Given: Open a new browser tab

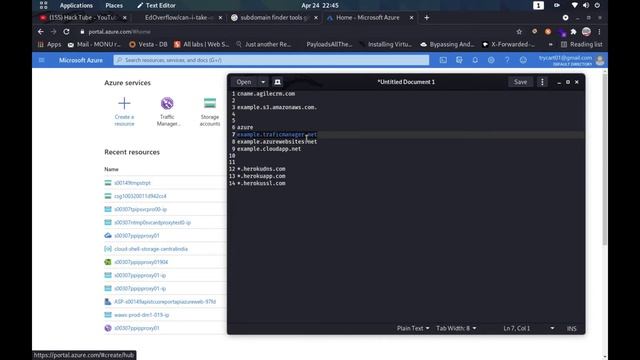Looking at the screenshot, I should (427, 18).
